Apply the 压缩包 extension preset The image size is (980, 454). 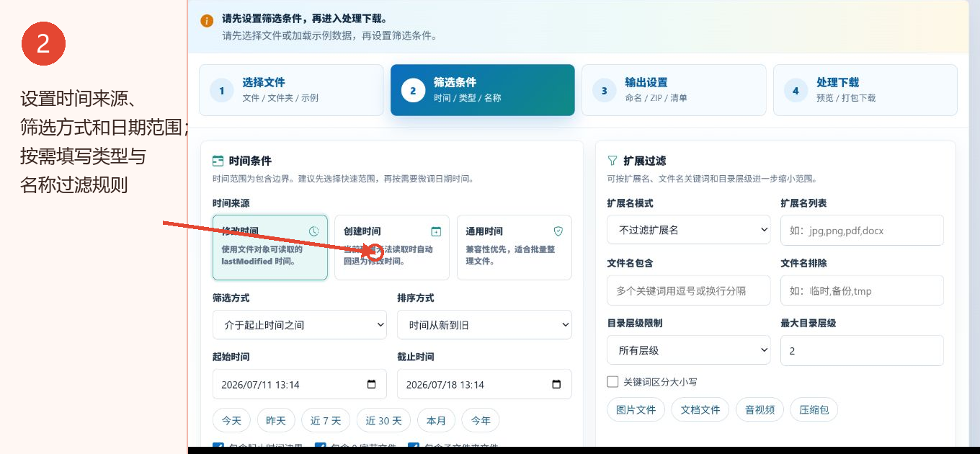pos(814,409)
